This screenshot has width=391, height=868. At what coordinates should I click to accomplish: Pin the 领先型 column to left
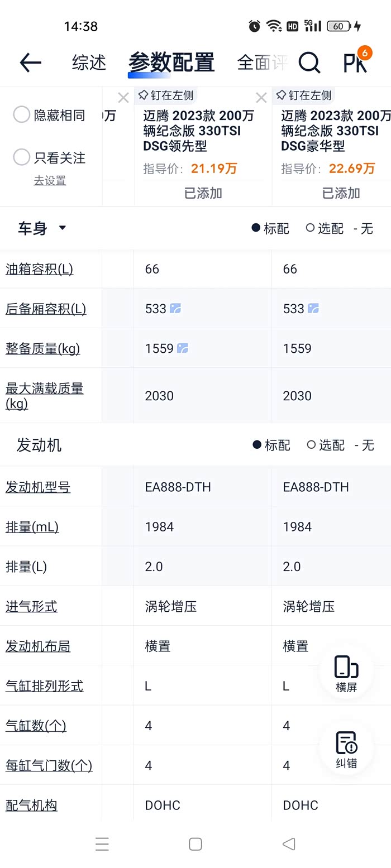coord(167,95)
